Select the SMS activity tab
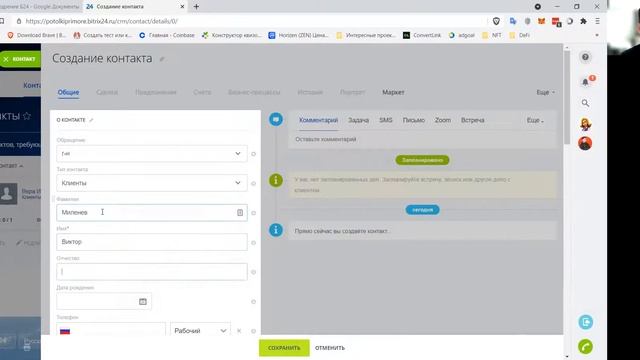 (386, 120)
